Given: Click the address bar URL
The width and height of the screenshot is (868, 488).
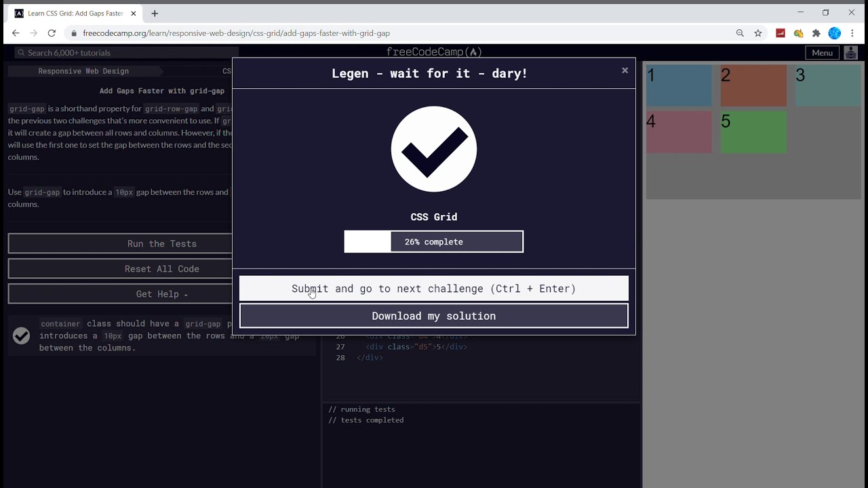Looking at the screenshot, I should coord(236,33).
